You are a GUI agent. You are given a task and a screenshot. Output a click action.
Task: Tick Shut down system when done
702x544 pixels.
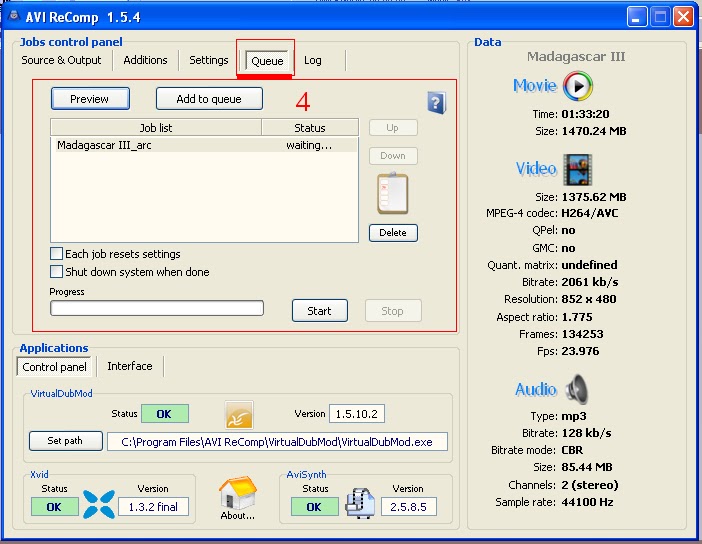56,272
